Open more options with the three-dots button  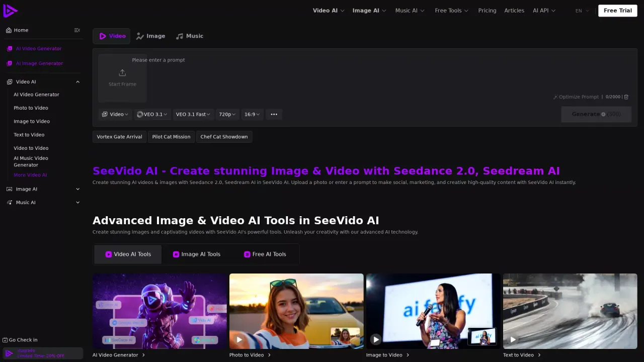274,115
